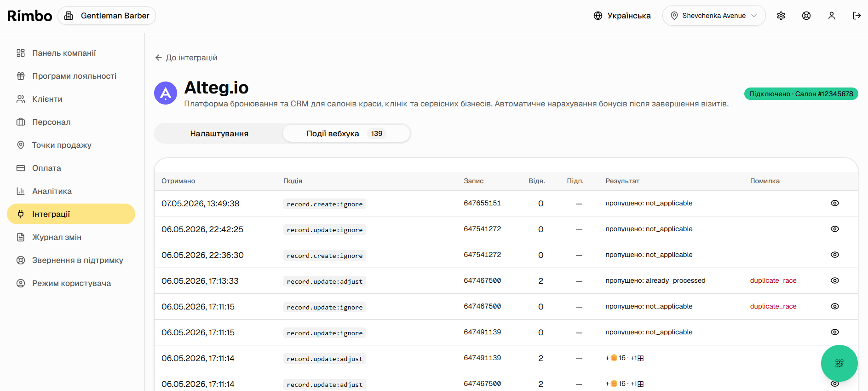Click the purple Alteg.io logo icon
Viewport: 868px width, 391px height.
click(x=166, y=93)
